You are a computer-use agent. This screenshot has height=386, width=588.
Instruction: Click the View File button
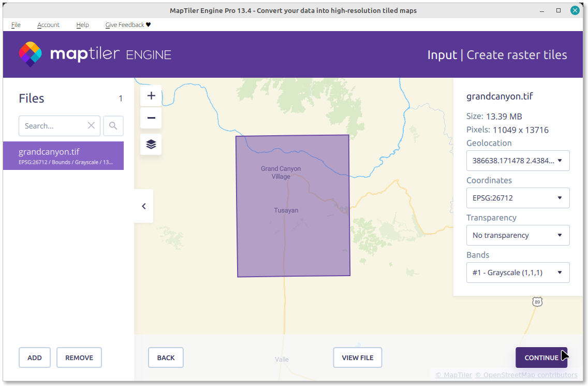point(357,358)
